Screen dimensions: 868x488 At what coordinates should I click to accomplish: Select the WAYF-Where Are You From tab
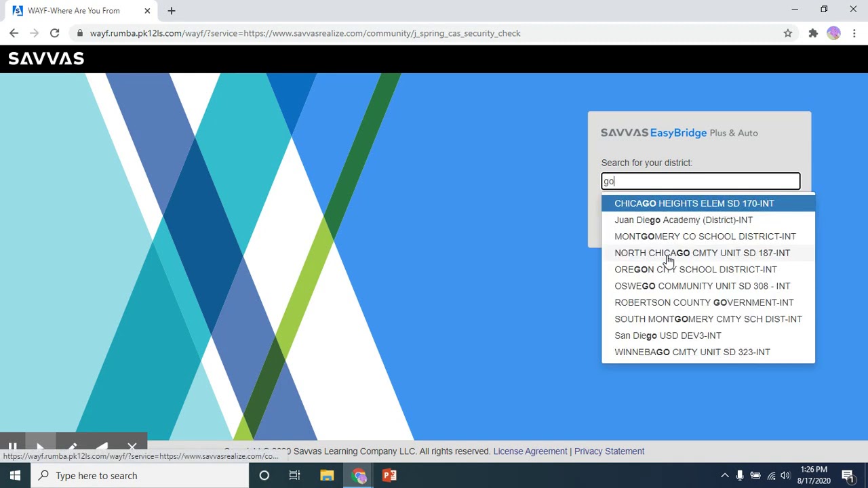pyautogui.click(x=80, y=11)
